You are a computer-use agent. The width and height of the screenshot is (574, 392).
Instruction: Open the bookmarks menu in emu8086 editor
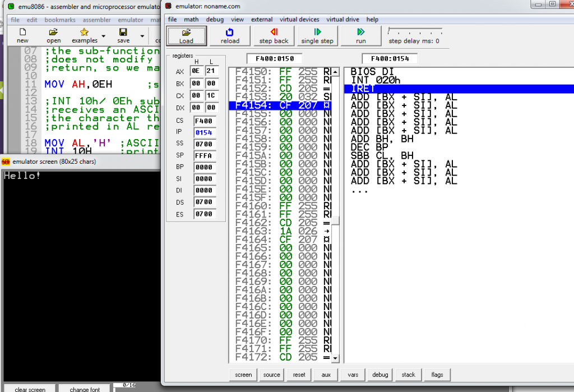[60, 20]
